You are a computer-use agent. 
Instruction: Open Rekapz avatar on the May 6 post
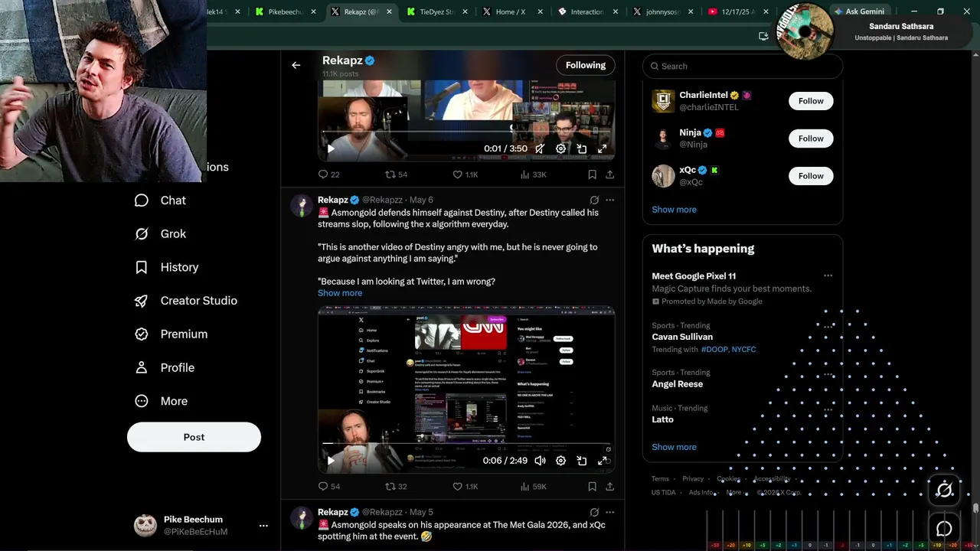tap(302, 207)
